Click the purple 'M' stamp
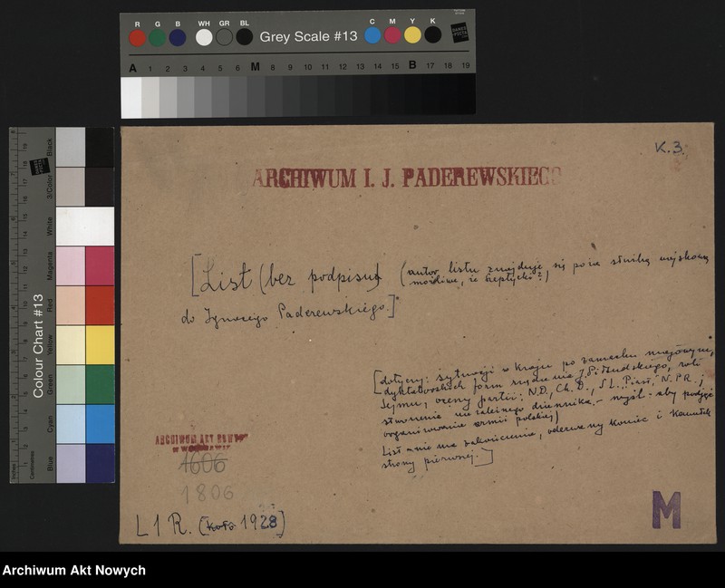 point(667,510)
